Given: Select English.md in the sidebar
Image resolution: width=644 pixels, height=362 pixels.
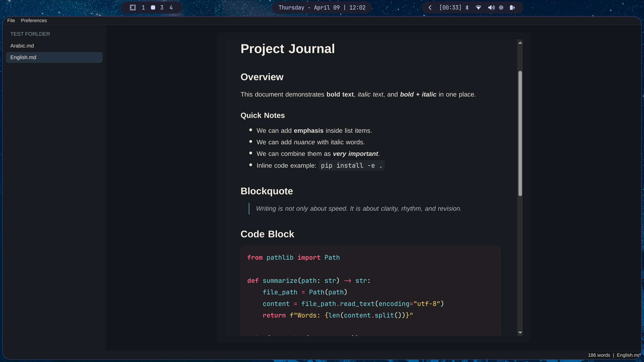Looking at the screenshot, I should point(23,57).
